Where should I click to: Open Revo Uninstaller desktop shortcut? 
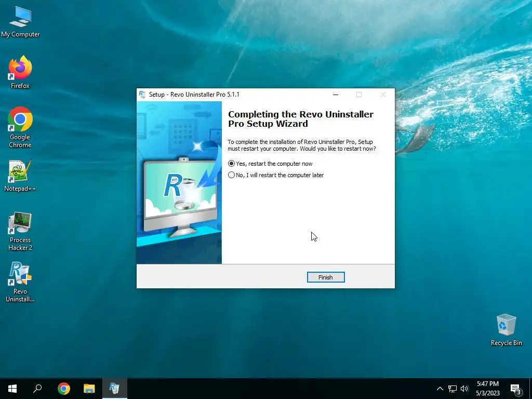click(x=20, y=282)
